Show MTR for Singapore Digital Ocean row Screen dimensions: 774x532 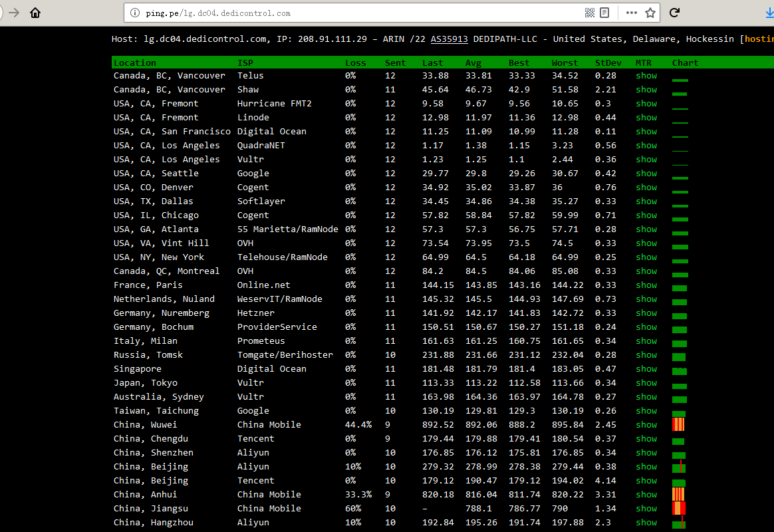click(646, 368)
